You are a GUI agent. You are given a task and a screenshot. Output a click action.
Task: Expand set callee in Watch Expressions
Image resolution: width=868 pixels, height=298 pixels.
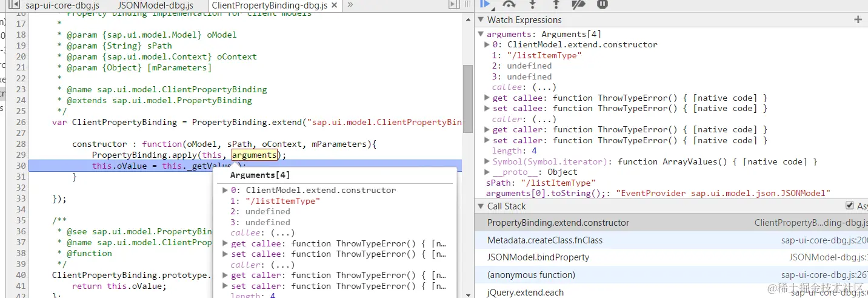click(487, 109)
